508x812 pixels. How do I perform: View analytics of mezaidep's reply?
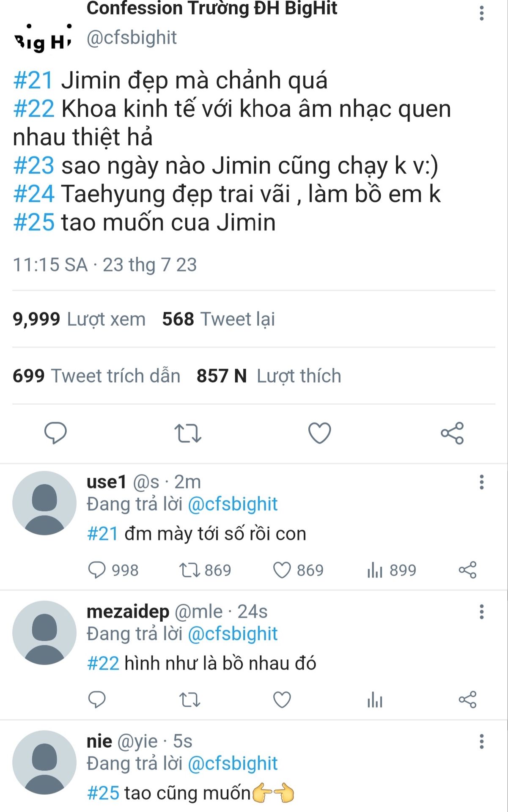pos(375,700)
